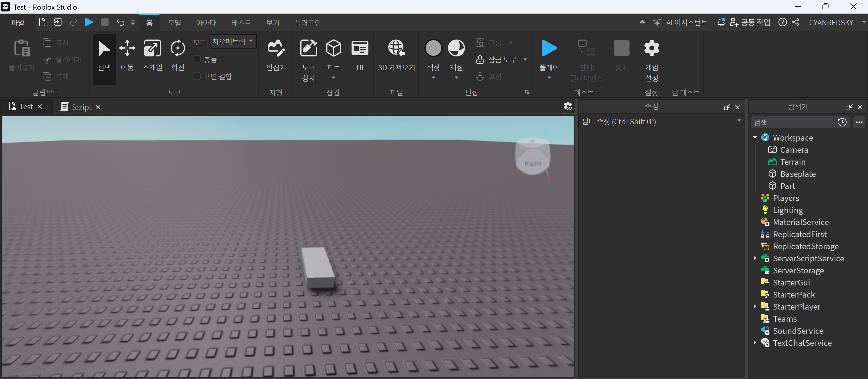The width and height of the screenshot is (868, 379).
Task: Switch to the Model (모델) ribbon tab
Action: coord(174,23)
